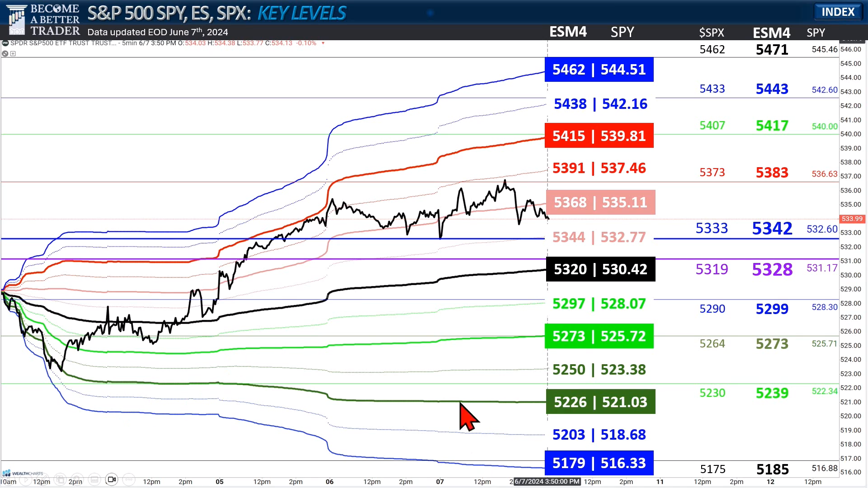
Task: Click the SPY value 531.17
Action: (x=822, y=268)
